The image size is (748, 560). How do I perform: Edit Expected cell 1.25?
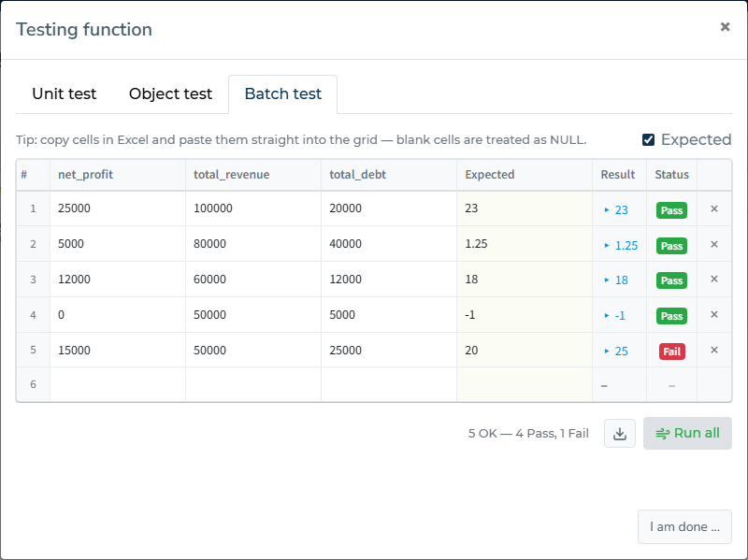click(x=525, y=244)
